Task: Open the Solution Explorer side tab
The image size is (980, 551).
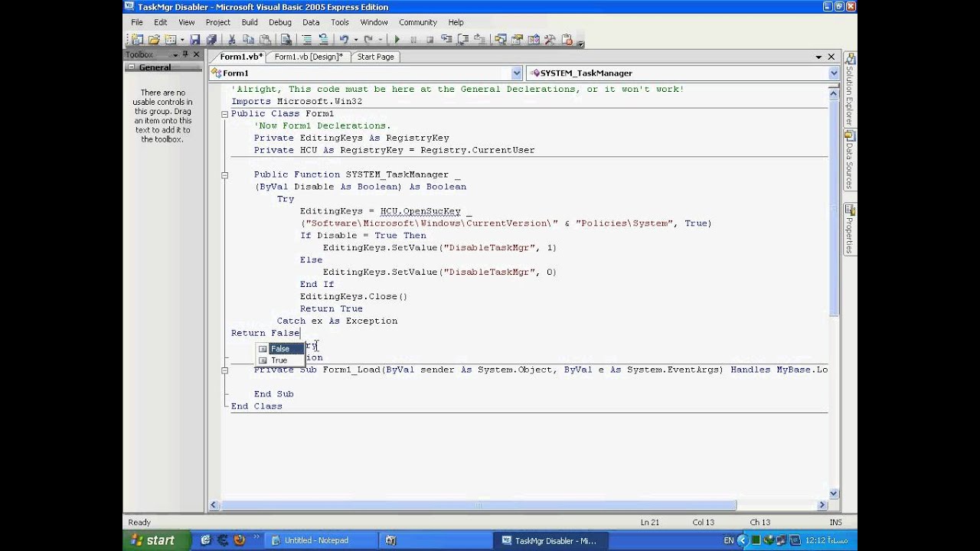Action: (x=849, y=90)
